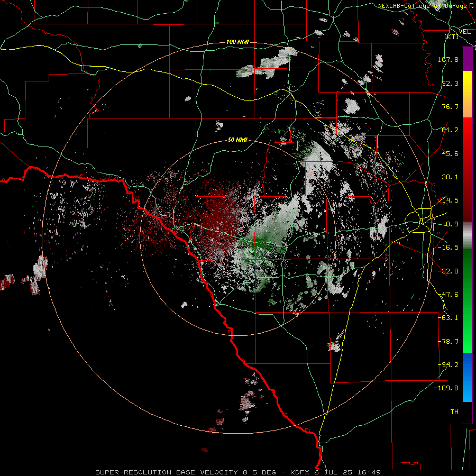
Task: Click the 50 NMI range ring label
Action: (x=237, y=140)
